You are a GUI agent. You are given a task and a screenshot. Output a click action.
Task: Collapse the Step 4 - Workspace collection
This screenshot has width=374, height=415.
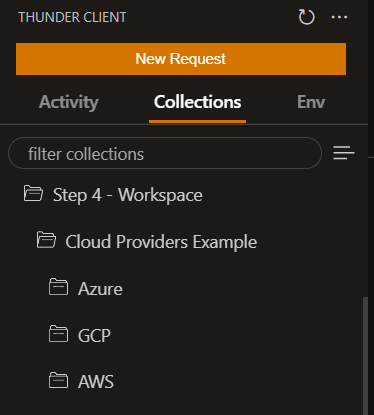128,195
